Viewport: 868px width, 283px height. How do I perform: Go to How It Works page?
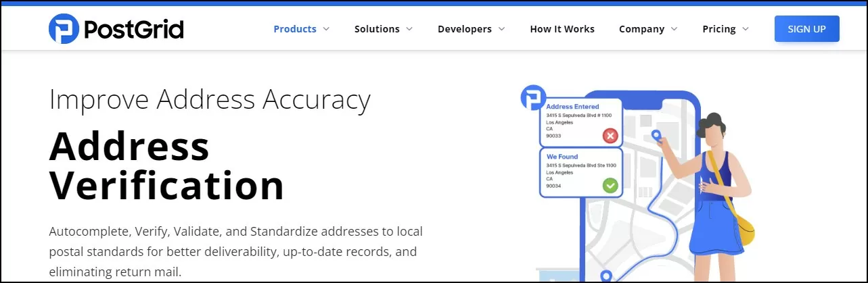click(562, 29)
